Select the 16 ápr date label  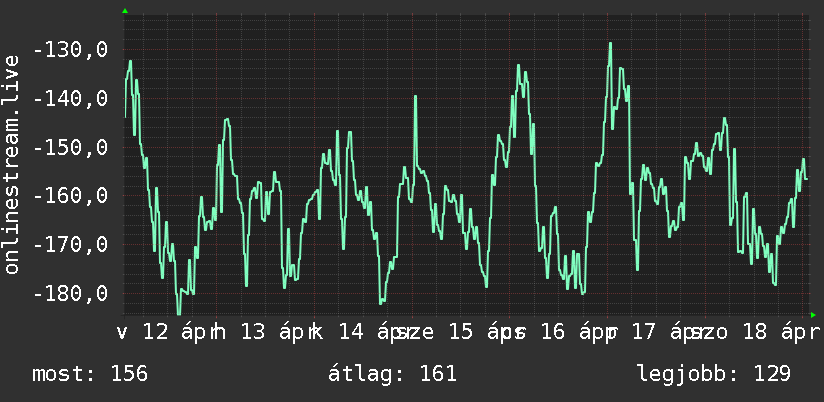(575, 333)
